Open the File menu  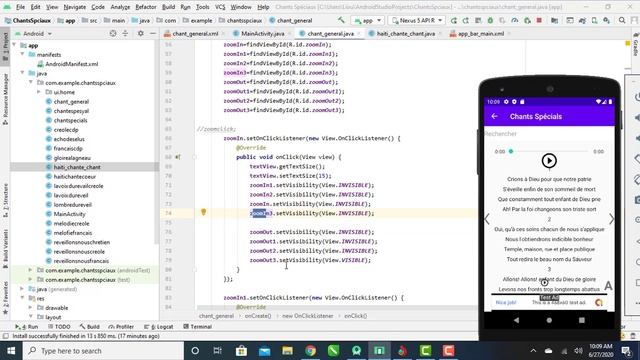click(20, 7)
